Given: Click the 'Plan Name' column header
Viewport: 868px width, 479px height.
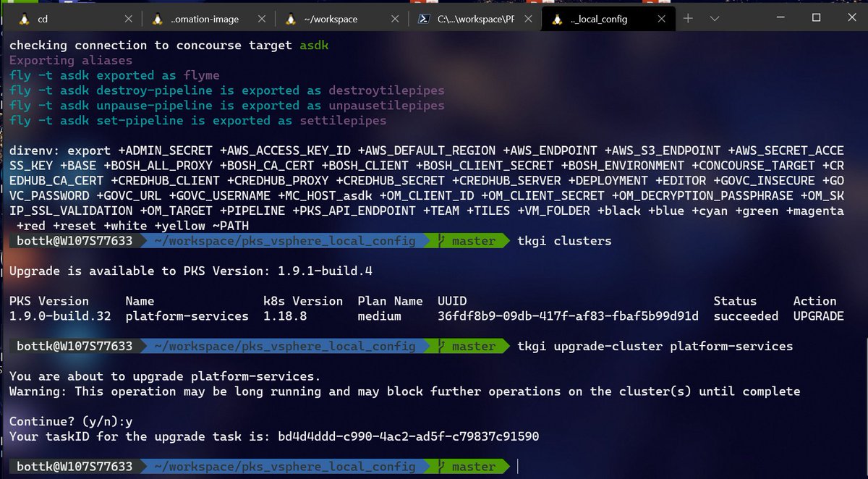Looking at the screenshot, I should (x=390, y=301).
